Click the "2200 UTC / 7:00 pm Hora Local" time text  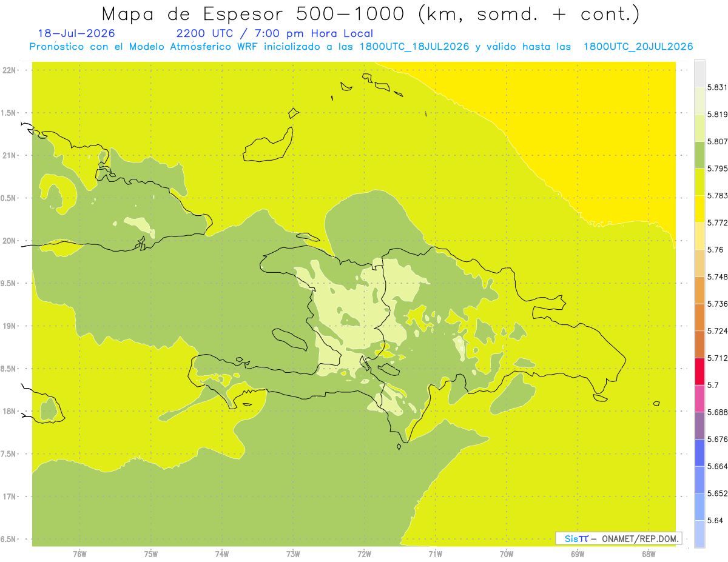(x=274, y=34)
